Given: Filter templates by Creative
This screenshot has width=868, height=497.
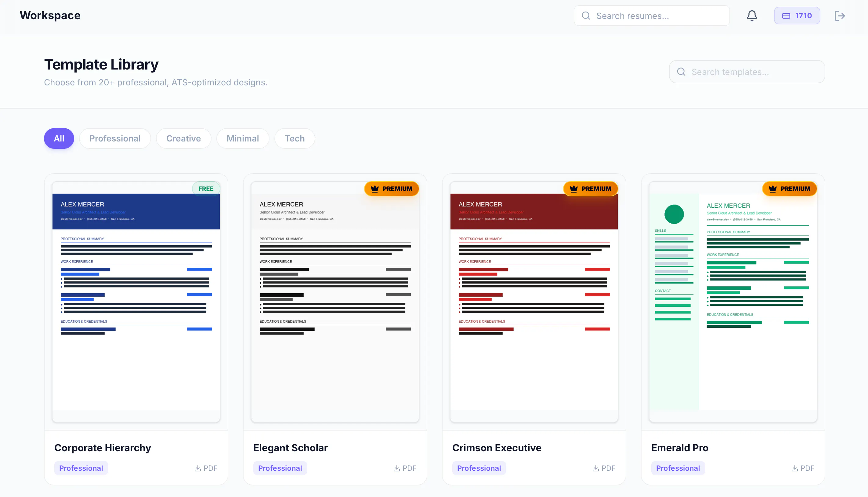Looking at the screenshot, I should point(183,138).
